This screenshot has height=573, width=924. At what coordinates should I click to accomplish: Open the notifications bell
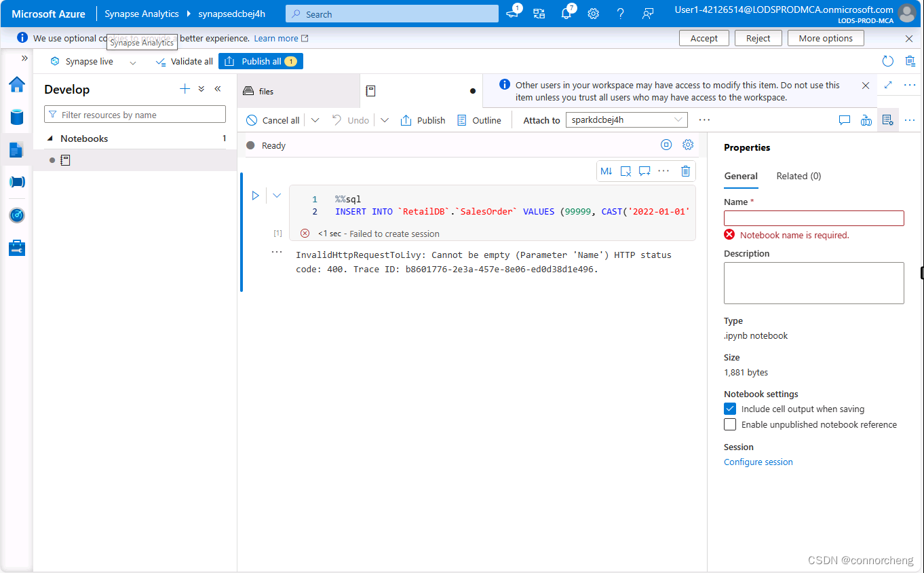tap(566, 14)
